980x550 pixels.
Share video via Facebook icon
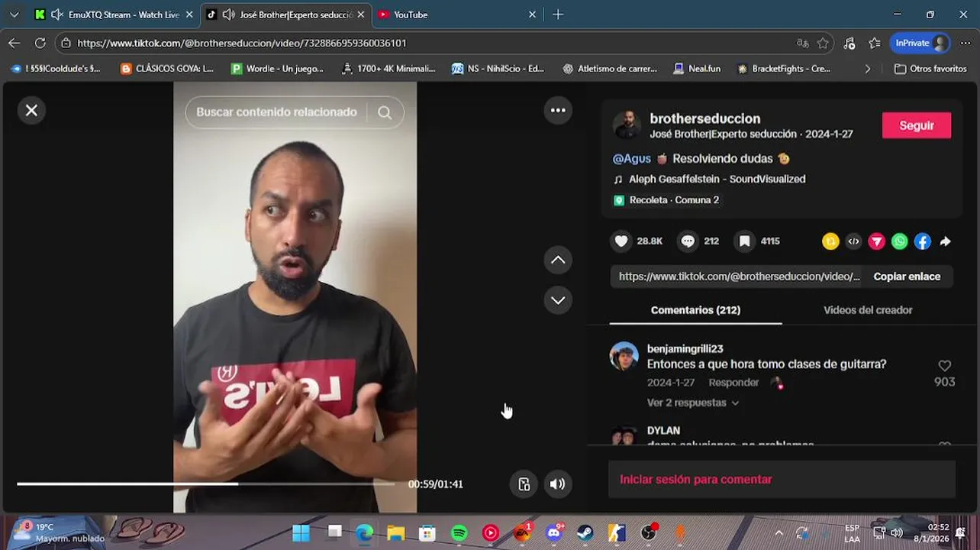point(923,241)
